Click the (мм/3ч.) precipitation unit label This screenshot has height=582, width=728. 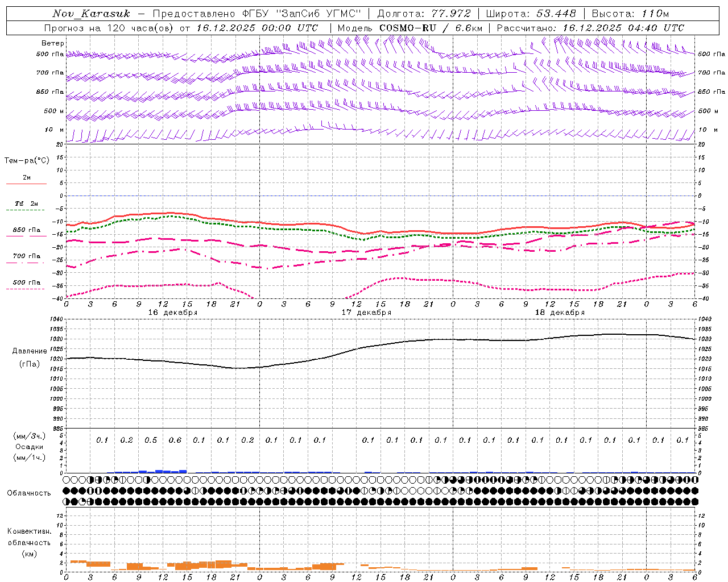[30, 436]
